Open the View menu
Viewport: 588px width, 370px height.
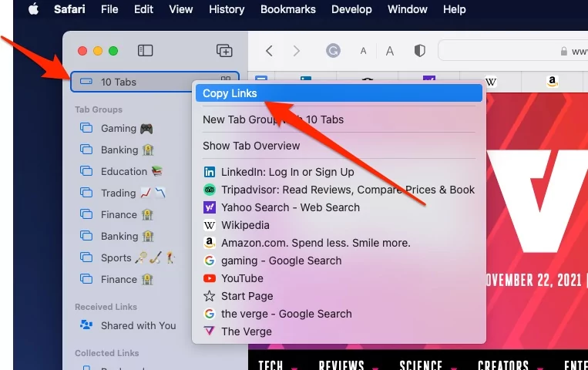point(181,9)
